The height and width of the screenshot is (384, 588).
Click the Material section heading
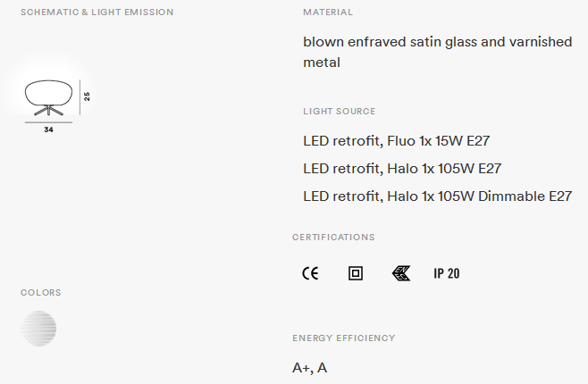coord(328,12)
